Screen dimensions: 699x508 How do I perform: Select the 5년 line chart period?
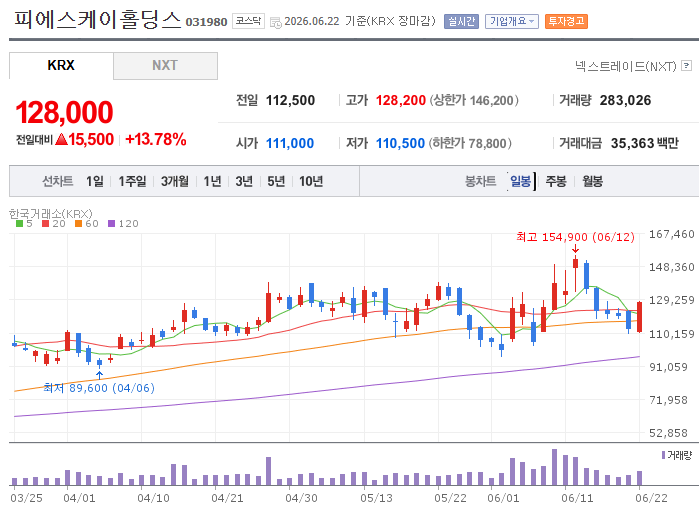276,181
